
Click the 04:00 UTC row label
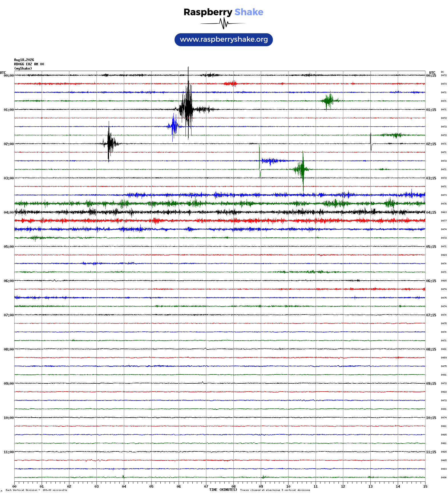[9, 212]
